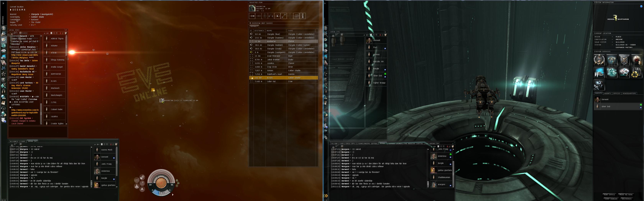
Task: Select Derwent in the station Guests list
Action: (618, 99)
